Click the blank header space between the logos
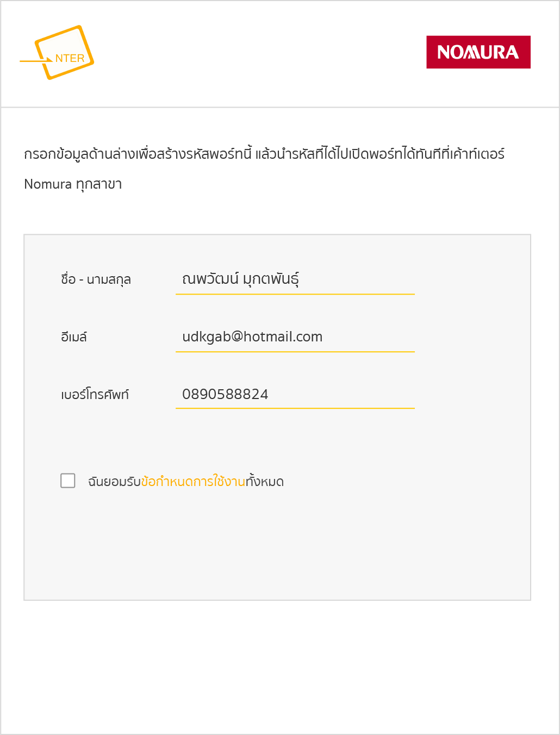The image size is (560, 735). pos(261,53)
